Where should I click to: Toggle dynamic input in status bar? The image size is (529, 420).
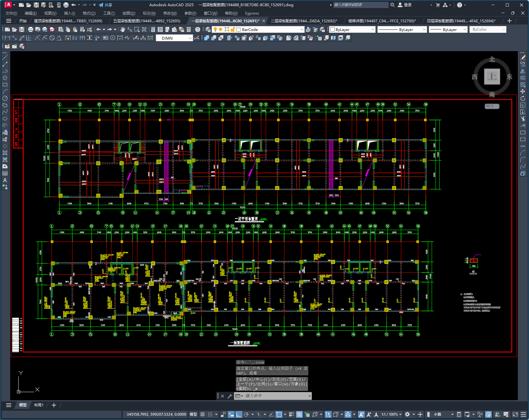tap(231, 414)
